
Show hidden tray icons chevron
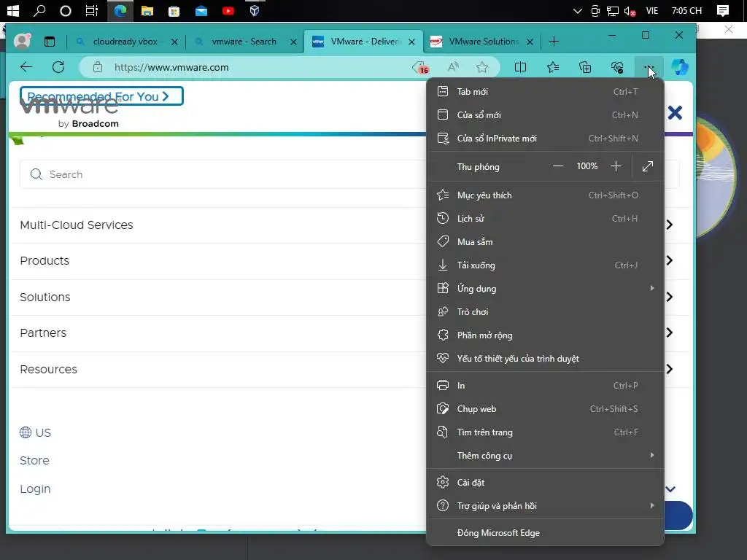(578, 10)
